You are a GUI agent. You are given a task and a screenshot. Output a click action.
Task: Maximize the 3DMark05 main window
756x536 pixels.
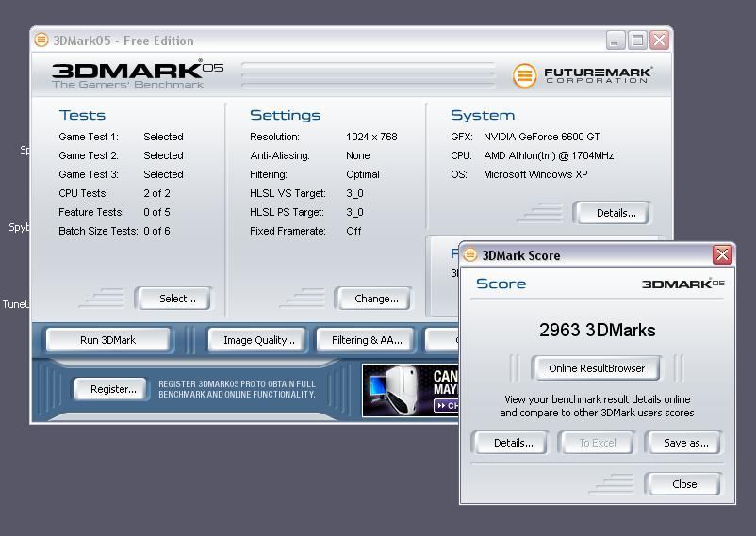[637, 41]
